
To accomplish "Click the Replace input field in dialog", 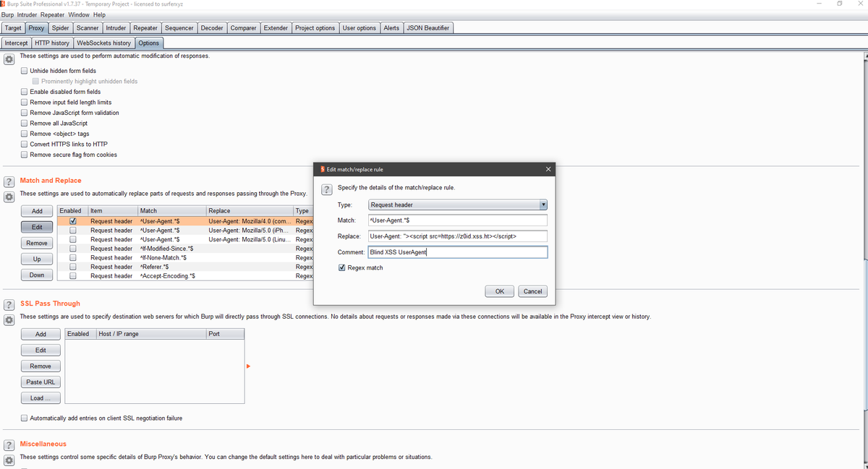I will pos(458,236).
